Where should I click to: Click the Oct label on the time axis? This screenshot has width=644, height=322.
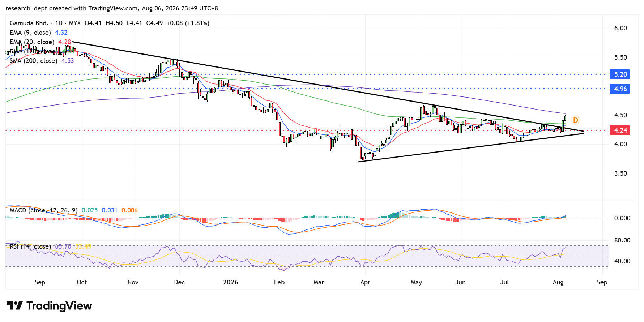(x=82, y=282)
